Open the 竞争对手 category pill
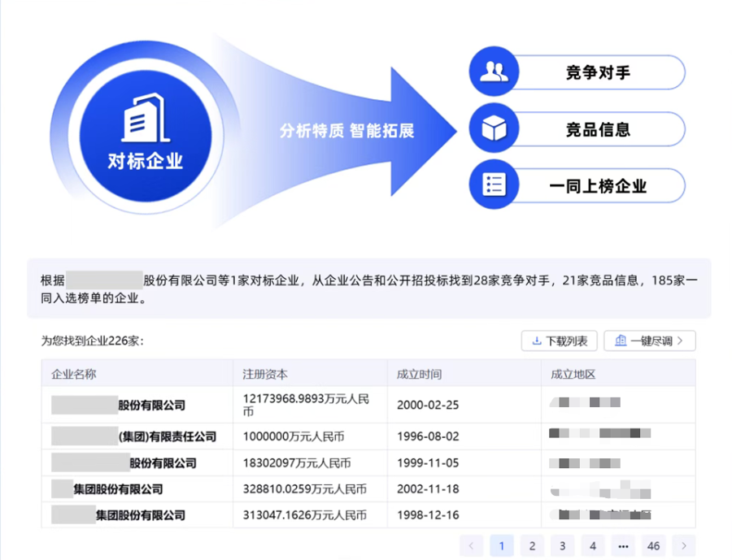This screenshot has width=732, height=560. tap(598, 72)
